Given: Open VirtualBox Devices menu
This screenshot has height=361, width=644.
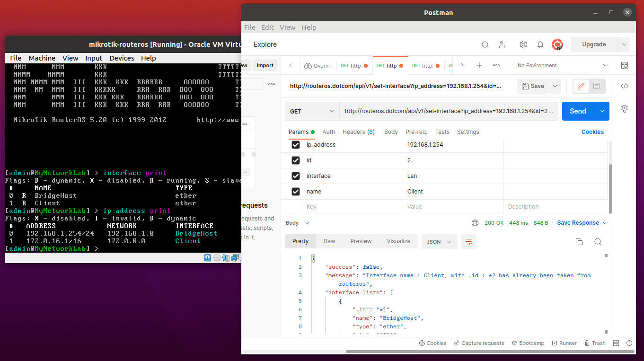Looking at the screenshot, I should [122, 58].
